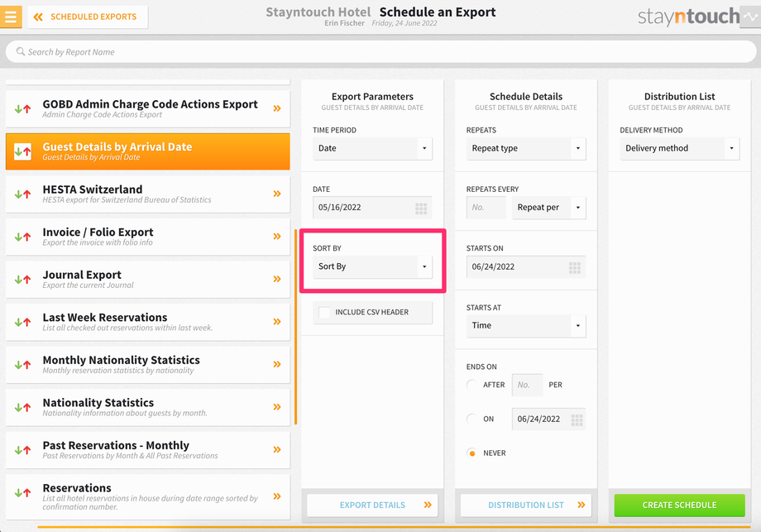Click arrows icon beside Invoice / Folio Export
The height and width of the screenshot is (532, 761).
(23, 237)
